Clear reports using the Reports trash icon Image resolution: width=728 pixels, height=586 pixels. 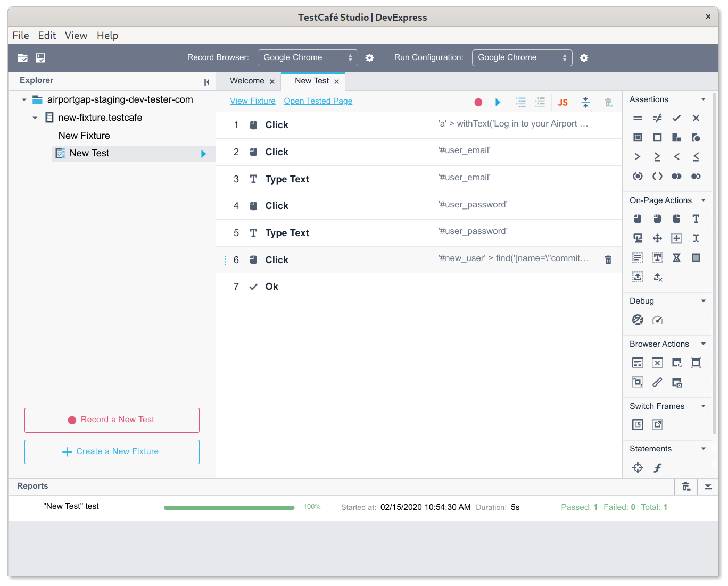(686, 487)
